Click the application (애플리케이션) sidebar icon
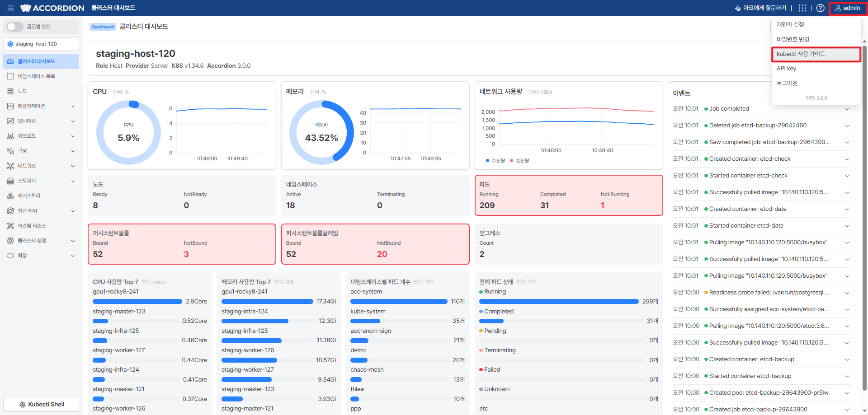 click(x=10, y=106)
